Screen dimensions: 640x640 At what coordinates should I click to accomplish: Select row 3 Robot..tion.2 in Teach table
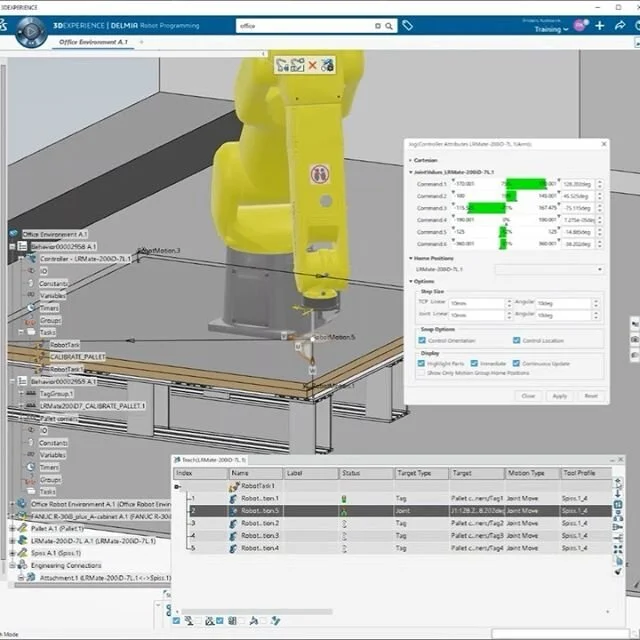coord(400,523)
